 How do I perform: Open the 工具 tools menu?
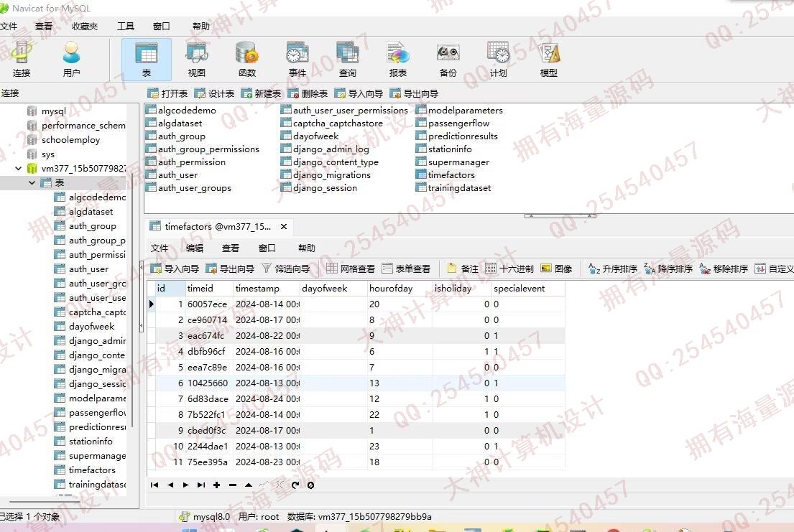tap(126, 27)
